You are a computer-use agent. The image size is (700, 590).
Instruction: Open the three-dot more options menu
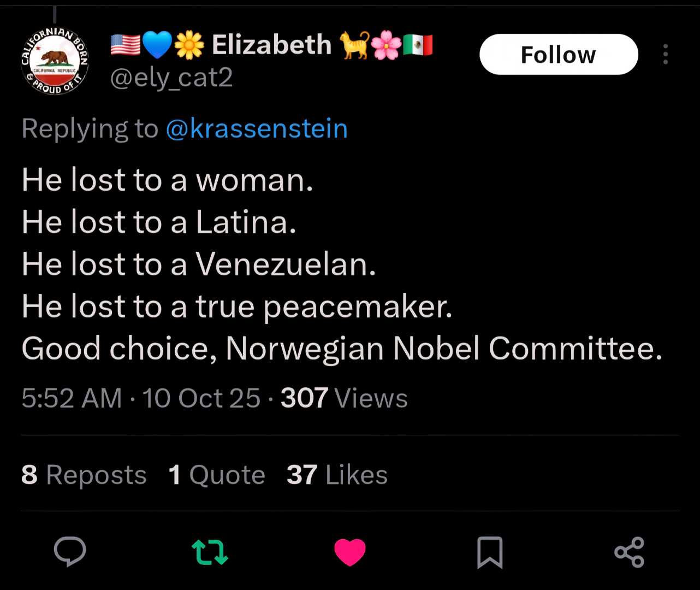coord(665,55)
